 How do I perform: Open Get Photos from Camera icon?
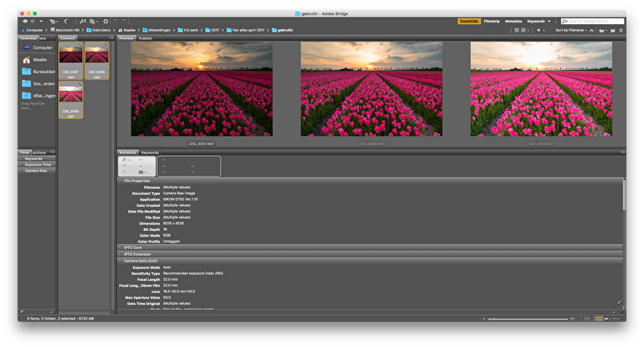point(83,21)
